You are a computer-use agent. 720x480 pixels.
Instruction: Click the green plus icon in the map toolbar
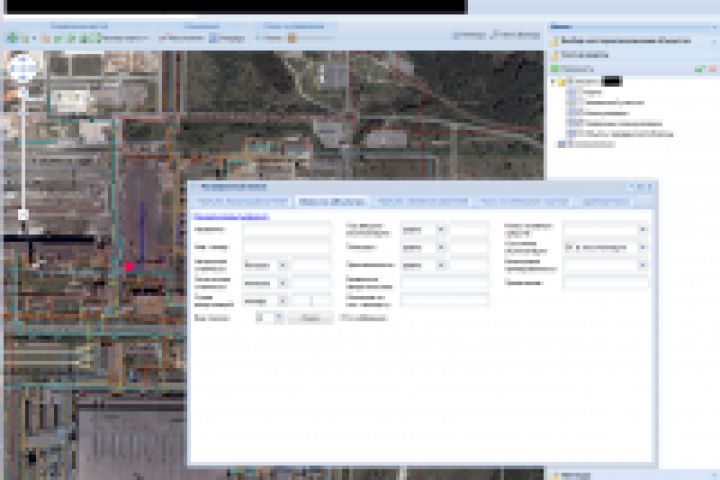point(12,38)
